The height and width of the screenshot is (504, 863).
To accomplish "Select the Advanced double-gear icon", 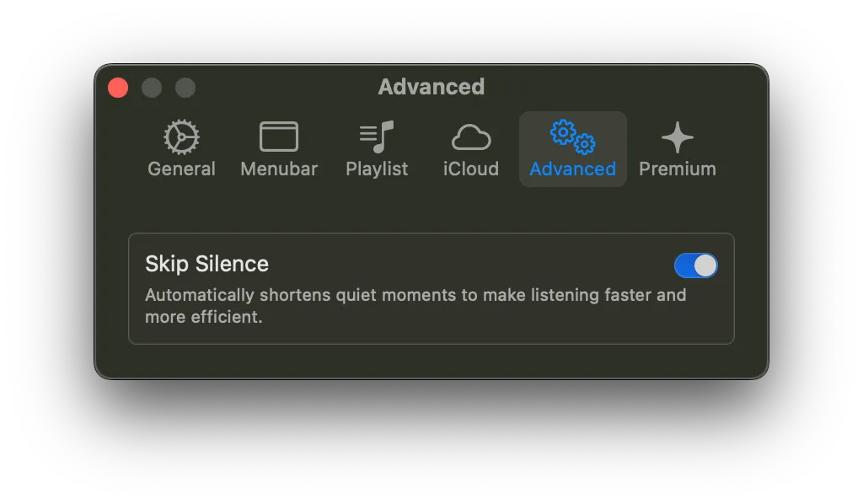I will pos(572,137).
